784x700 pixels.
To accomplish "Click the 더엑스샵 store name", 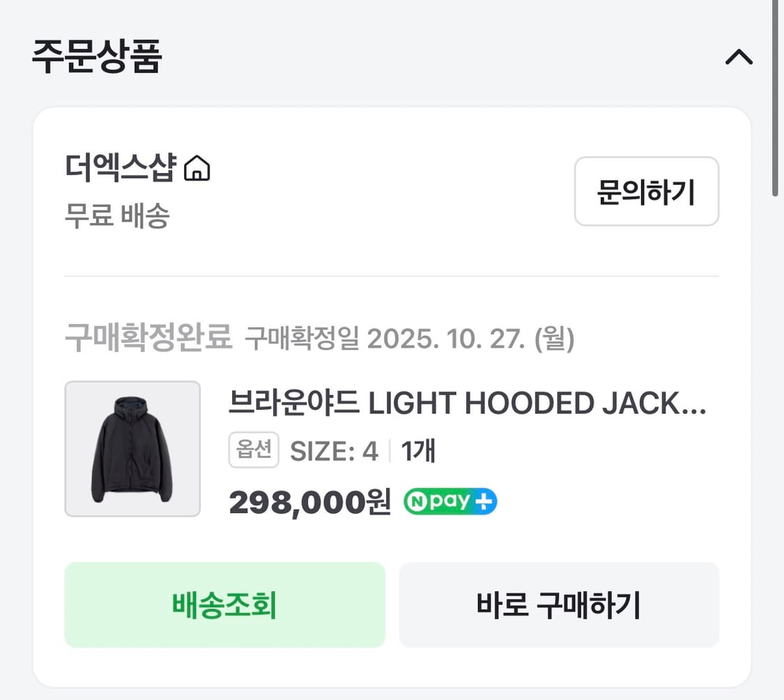I will [x=118, y=167].
